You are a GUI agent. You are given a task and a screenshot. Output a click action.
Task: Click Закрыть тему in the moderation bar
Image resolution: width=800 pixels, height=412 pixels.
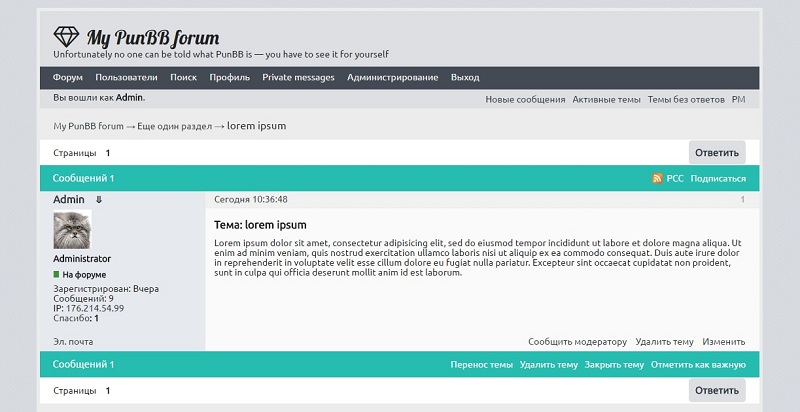pyautogui.click(x=614, y=365)
